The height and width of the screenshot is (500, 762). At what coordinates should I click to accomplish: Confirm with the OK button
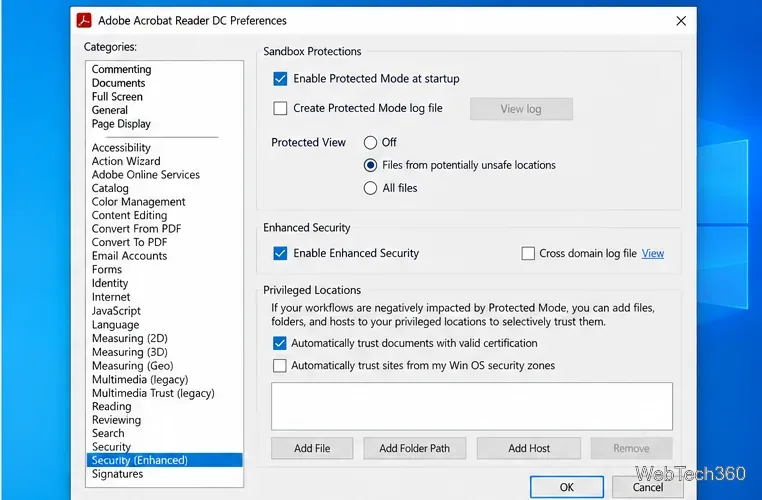tap(567, 487)
